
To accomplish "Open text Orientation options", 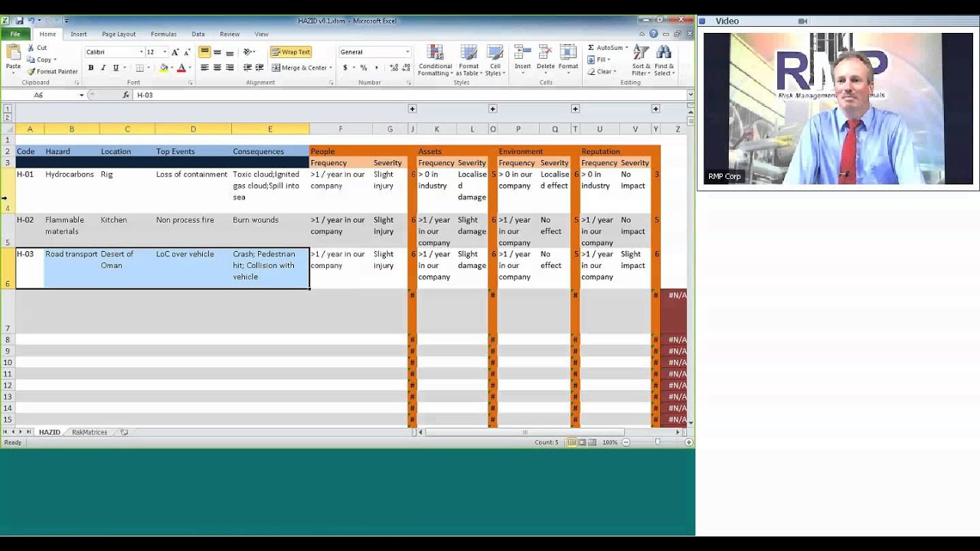I will click(x=249, y=52).
